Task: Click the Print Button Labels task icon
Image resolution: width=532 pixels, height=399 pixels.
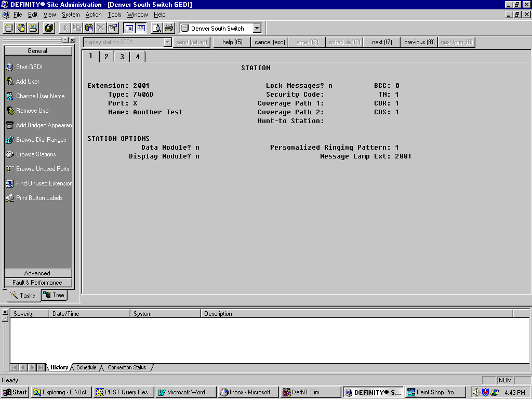Action: (x=10, y=198)
